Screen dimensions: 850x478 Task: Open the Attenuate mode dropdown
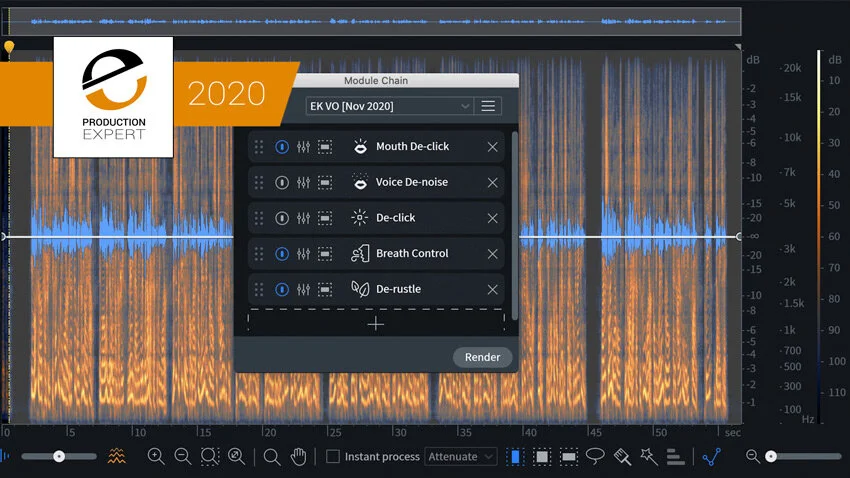click(461, 457)
